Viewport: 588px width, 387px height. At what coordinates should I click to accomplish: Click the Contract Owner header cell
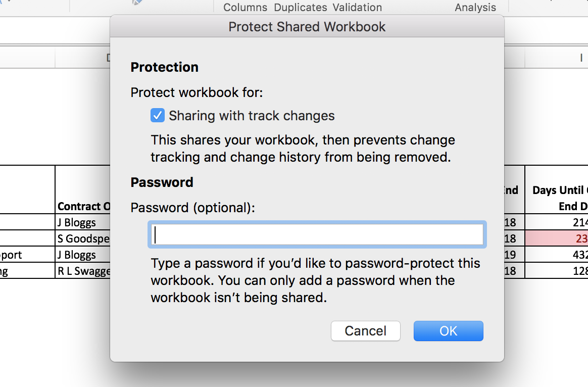tap(83, 206)
